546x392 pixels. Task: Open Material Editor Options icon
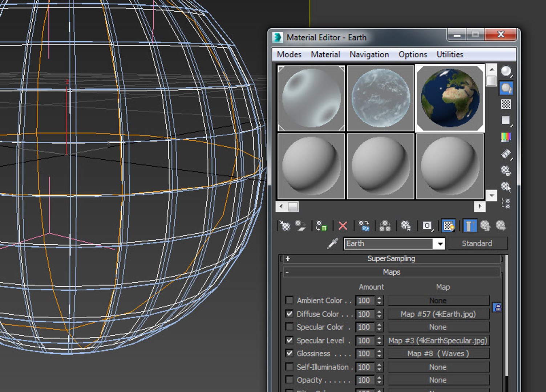[506, 170]
